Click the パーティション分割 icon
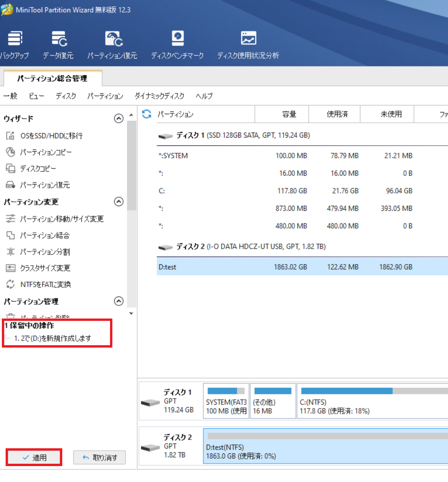This screenshot has height=482, width=448. [x=10, y=252]
